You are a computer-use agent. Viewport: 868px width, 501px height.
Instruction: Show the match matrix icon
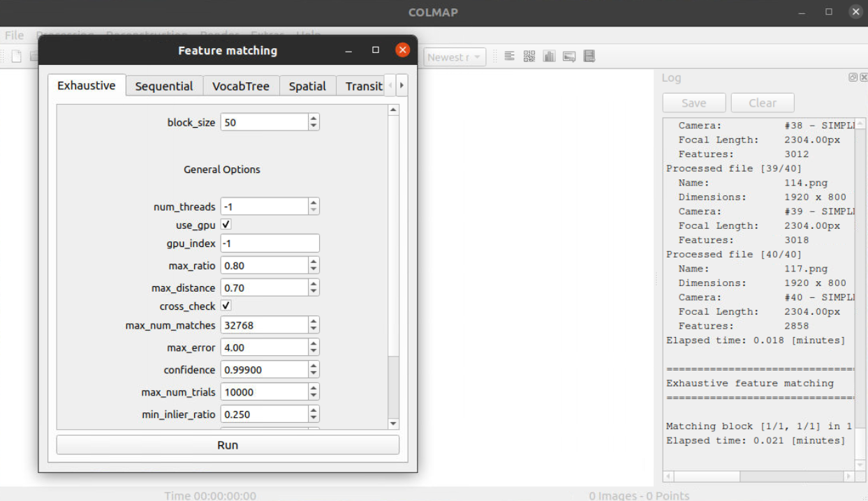coord(529,57)
